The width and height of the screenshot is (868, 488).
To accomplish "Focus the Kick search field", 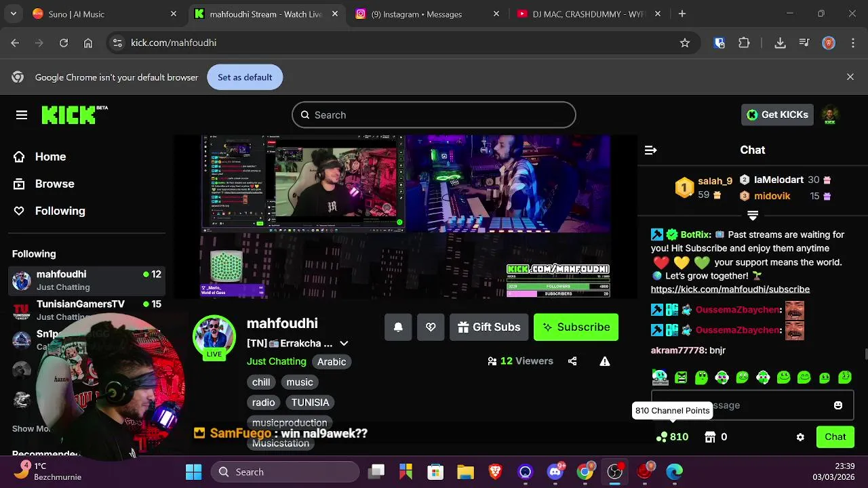I will (x=434, y=115).
